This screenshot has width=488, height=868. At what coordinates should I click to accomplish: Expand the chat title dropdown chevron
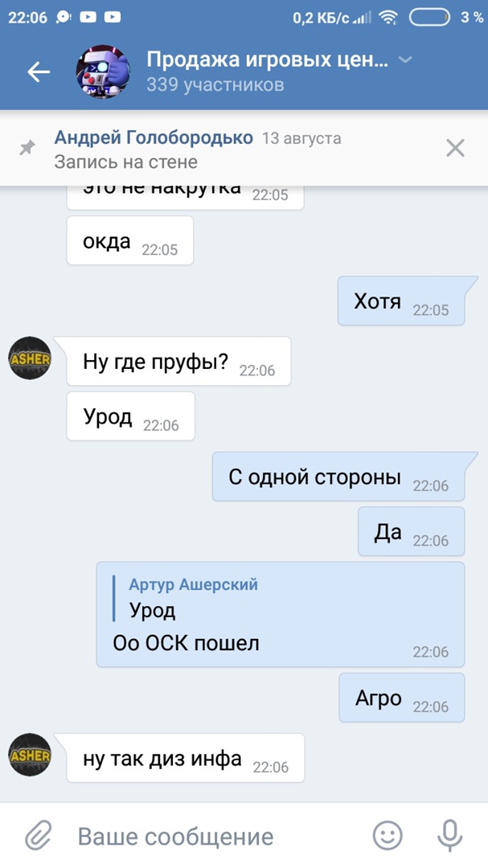point(405,59)
